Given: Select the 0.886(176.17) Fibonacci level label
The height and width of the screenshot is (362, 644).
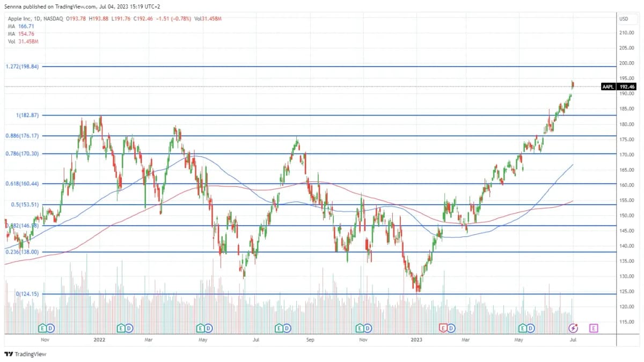Looking at the screenshot, I should (22, 136).
